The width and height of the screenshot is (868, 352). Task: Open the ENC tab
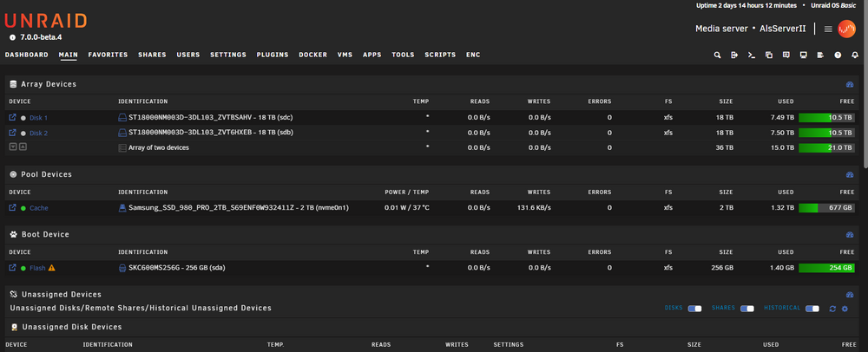click(473, 55)
